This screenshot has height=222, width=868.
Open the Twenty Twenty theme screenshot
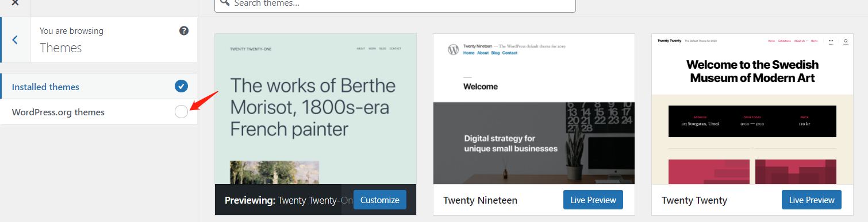752,109
